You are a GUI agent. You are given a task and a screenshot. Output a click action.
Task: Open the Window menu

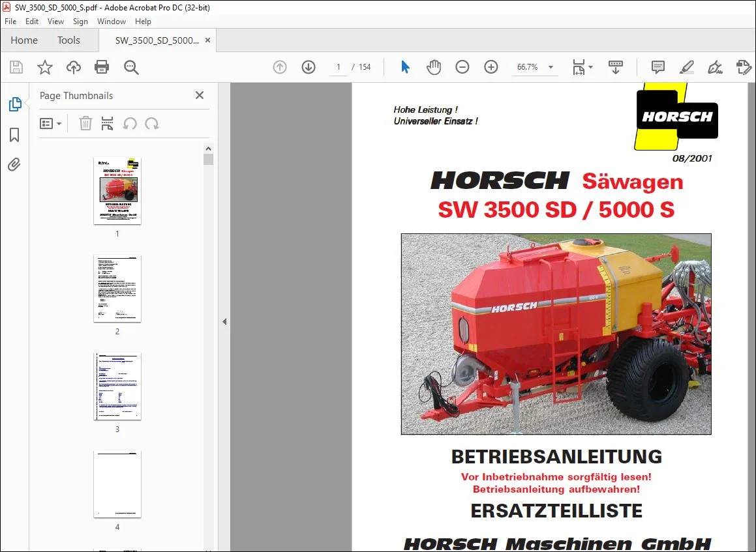112,22
